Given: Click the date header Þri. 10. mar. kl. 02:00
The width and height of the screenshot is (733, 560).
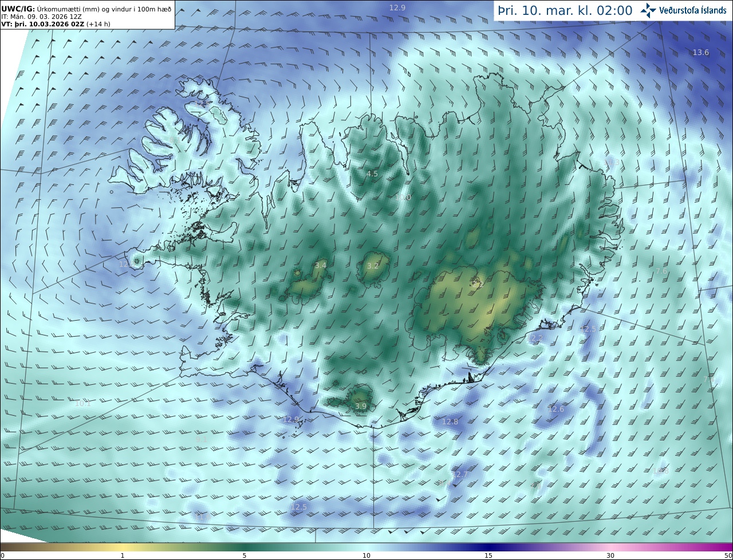Looking at the screenshot, I should (x=565, y=10).
